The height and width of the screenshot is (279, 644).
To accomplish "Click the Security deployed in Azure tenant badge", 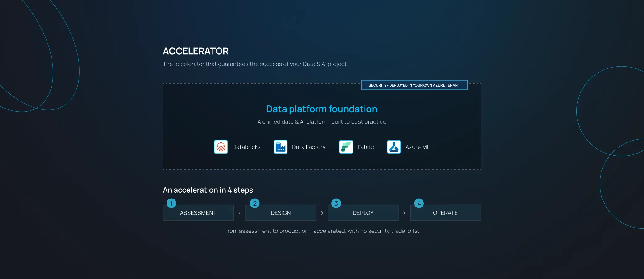I will pyautogui.click(x=414, y=85).
